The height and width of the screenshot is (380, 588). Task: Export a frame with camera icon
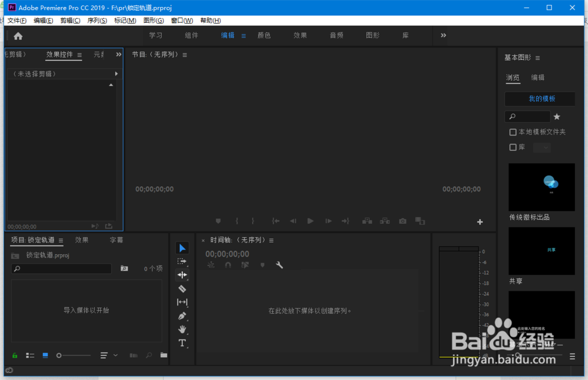pyautogui.click(x=403, y=221)
